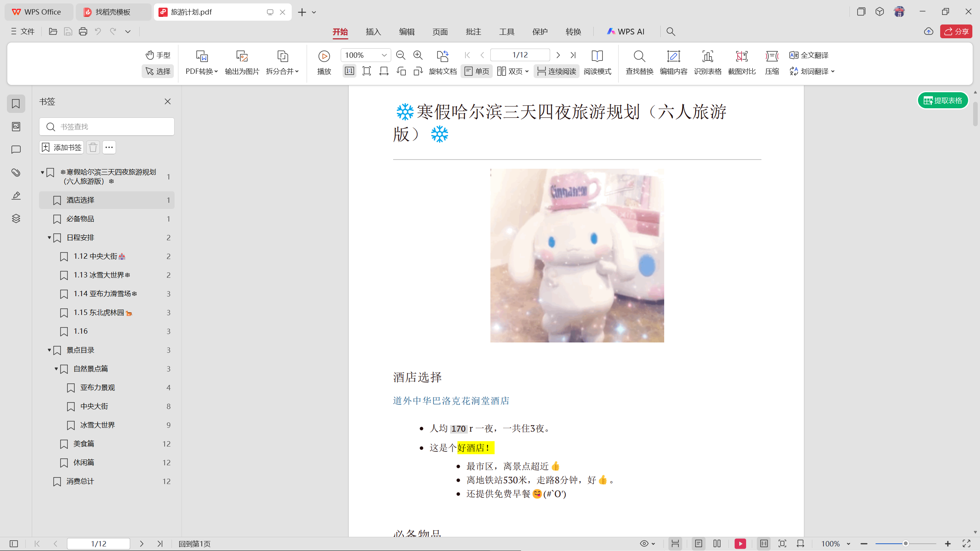Click the 全文翻译 button
The height and width of the screenshot is (551, 980).
808,55
